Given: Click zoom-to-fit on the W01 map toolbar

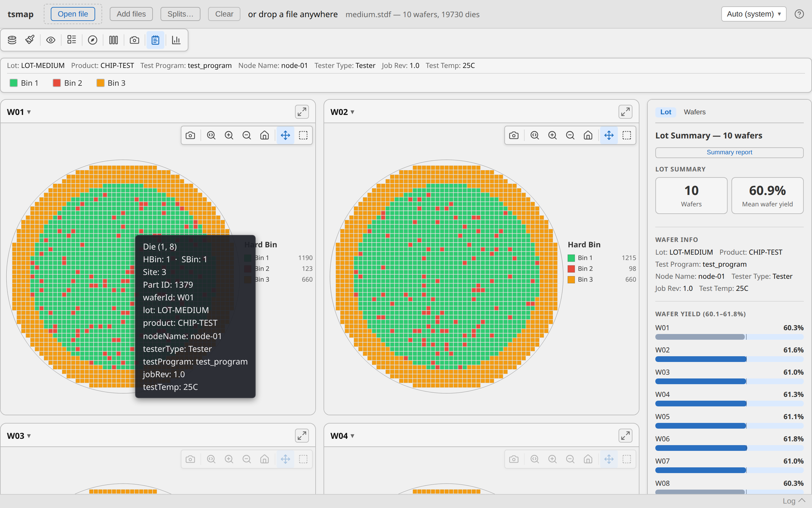Looking at the screenshot, I should pyautogui.click(x=211, y=135).
